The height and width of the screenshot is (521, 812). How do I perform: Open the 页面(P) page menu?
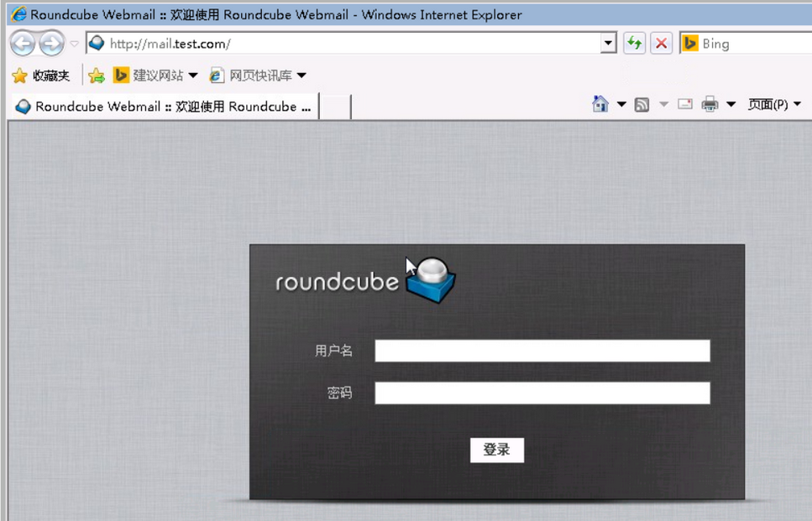click(x=774, y=105)
